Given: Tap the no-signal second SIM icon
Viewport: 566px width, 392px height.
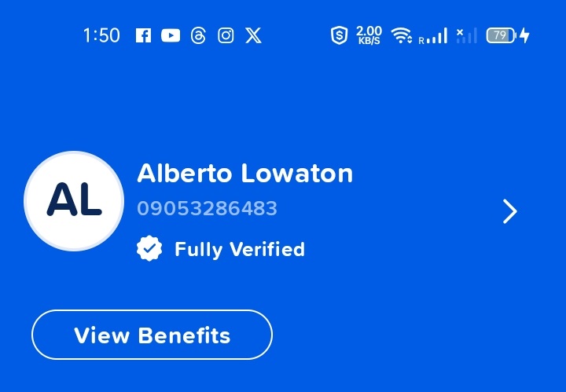Looking at the screenshot, I should pos(466,35).
